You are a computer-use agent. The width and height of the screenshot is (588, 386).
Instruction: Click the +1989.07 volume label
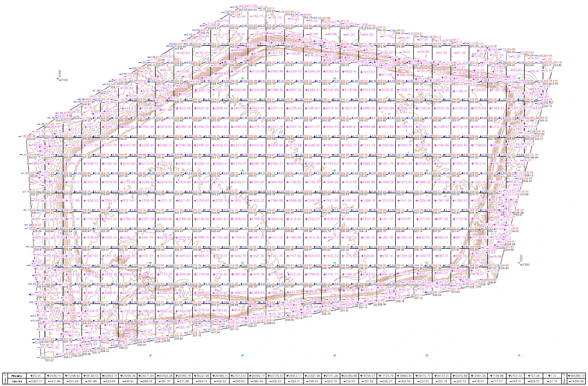pos(92,163)
